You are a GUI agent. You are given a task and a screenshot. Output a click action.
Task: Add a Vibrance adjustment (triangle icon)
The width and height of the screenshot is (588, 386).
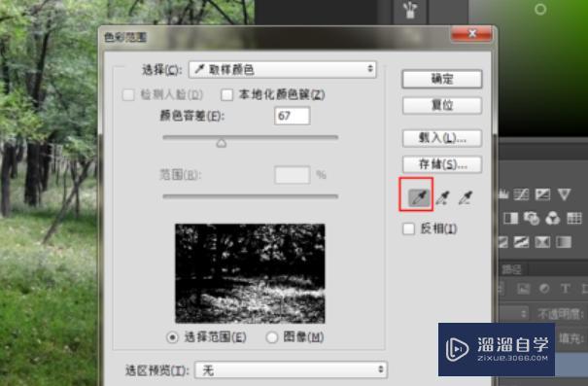pos(564,193)
